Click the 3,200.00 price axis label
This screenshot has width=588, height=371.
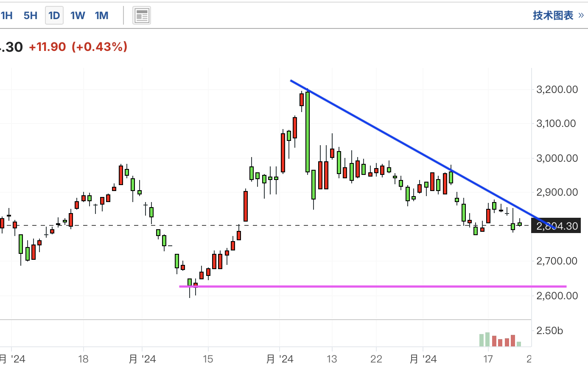(x=557, y=90)
